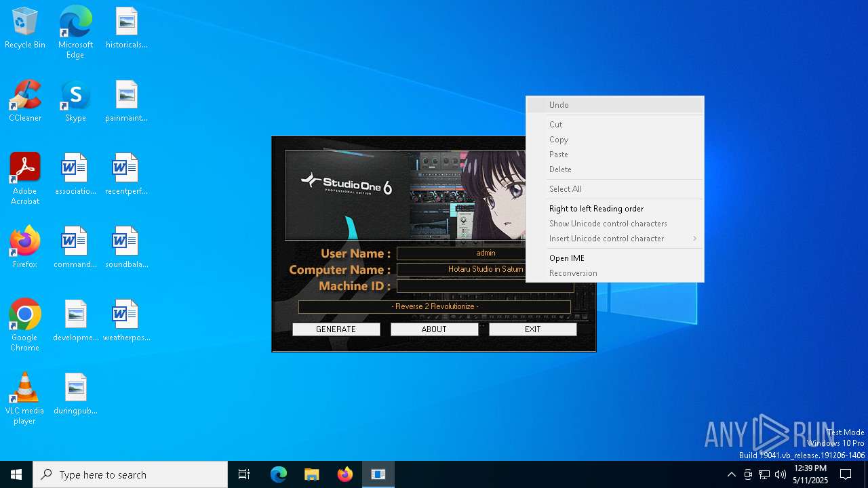The width and height of the screenshot is (868, 488).
Task: Click the ABOUT button
Action: (x=434, y=329)
